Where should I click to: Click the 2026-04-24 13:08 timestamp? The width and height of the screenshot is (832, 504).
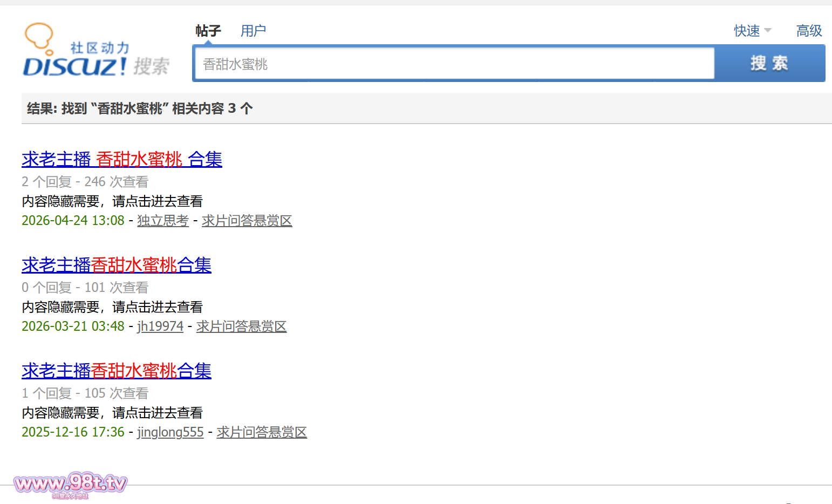73,221
